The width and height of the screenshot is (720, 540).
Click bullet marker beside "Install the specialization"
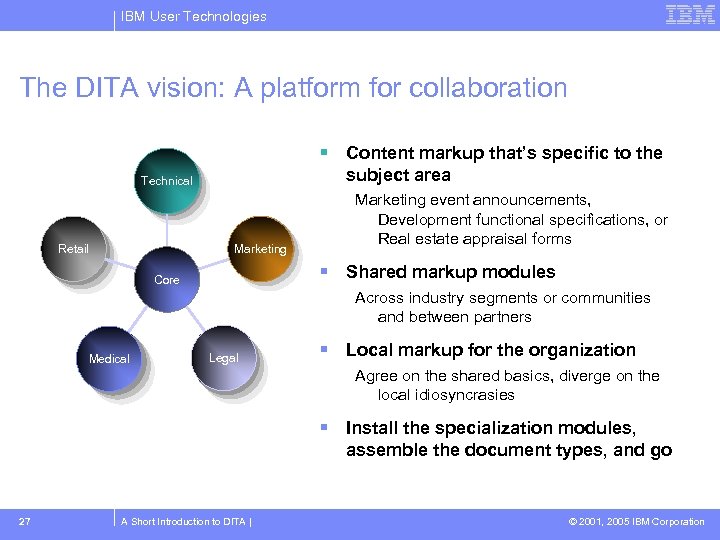coord(324,427)
